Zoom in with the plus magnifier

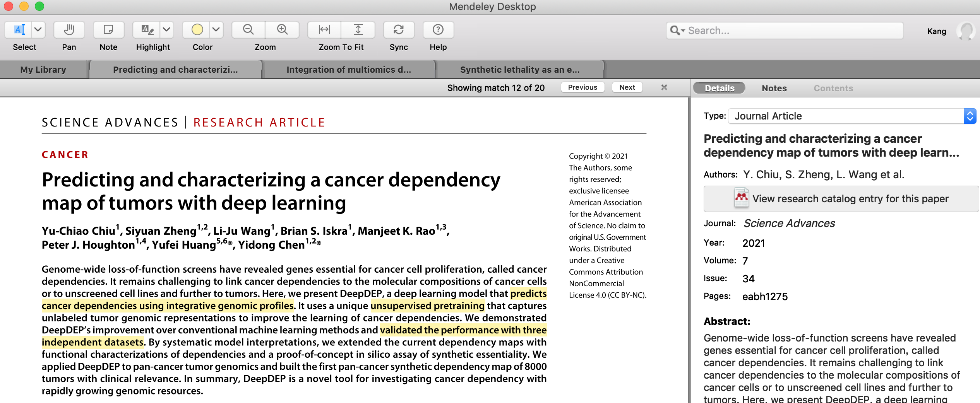point(282,30)
